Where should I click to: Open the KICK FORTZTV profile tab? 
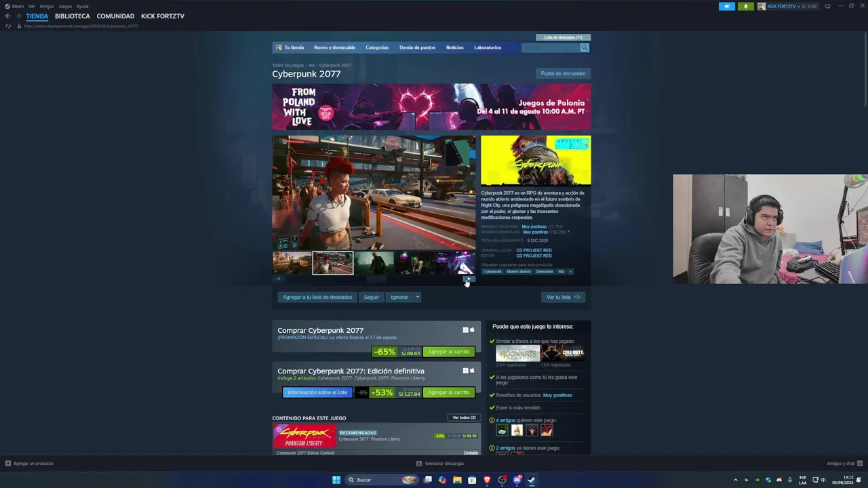[163, 16]
